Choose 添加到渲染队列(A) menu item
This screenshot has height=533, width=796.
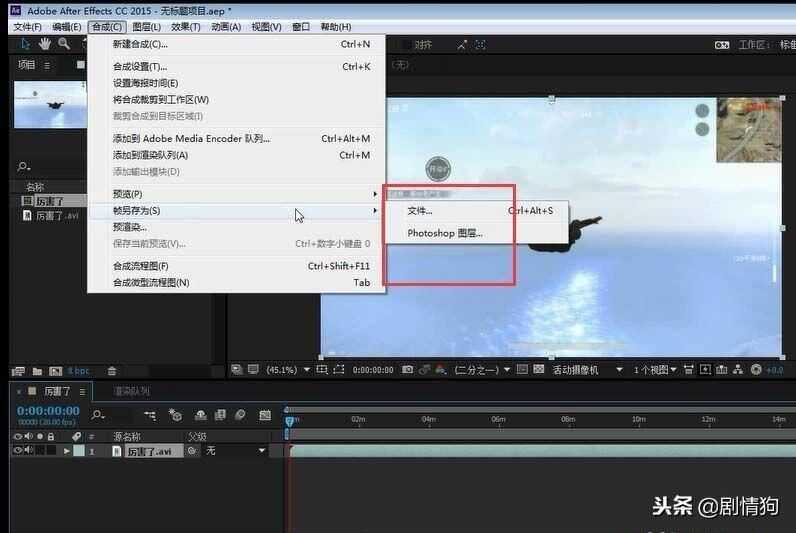236,155
